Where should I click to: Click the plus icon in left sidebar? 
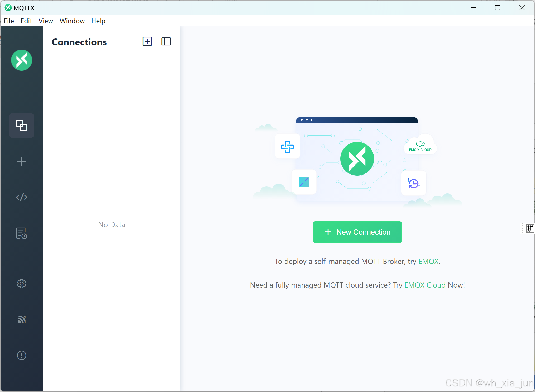coord(22,161)
